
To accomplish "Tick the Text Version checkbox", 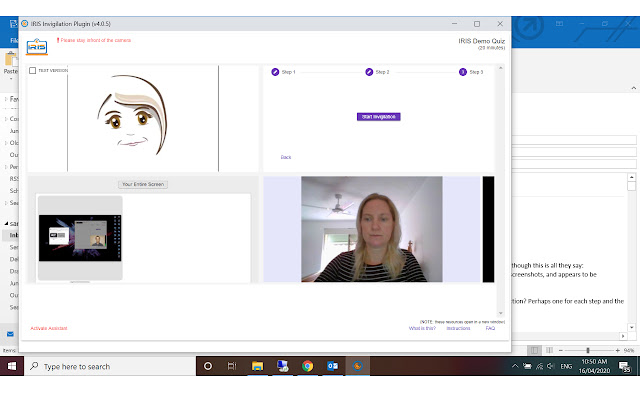I will (33, 71).
